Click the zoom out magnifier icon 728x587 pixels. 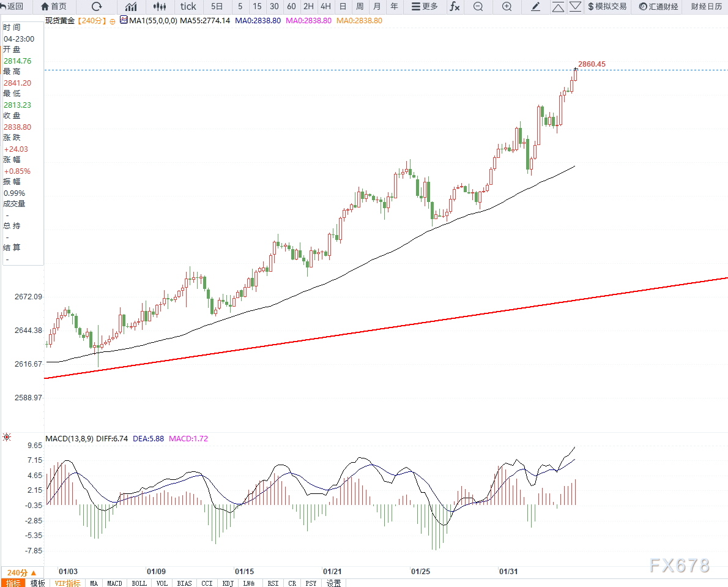pyautogui.click(x=478, y=6)
